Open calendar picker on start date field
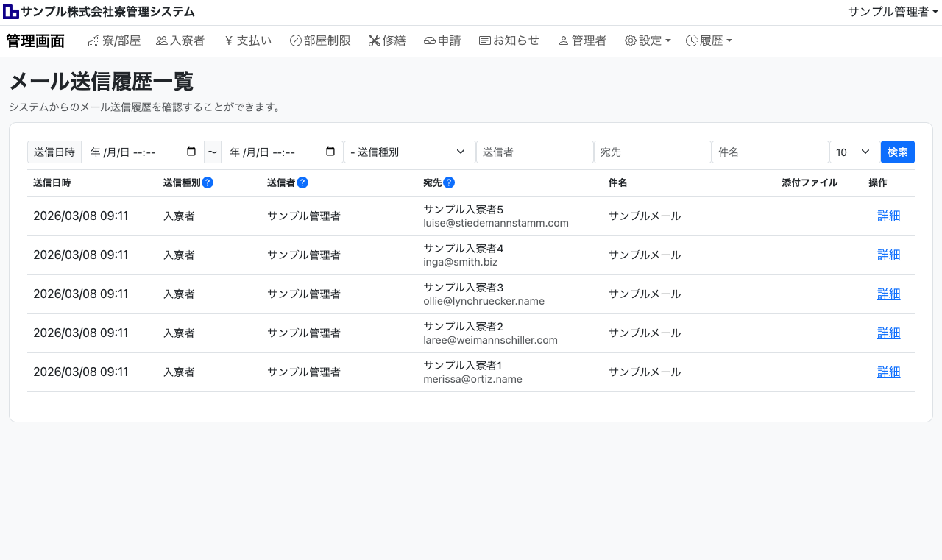The width and height of the screenshot is (942, 560). click(191, 152)
